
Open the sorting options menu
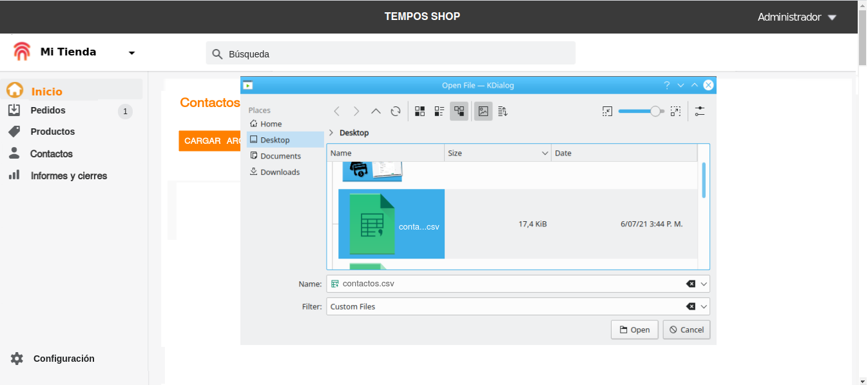503,111
